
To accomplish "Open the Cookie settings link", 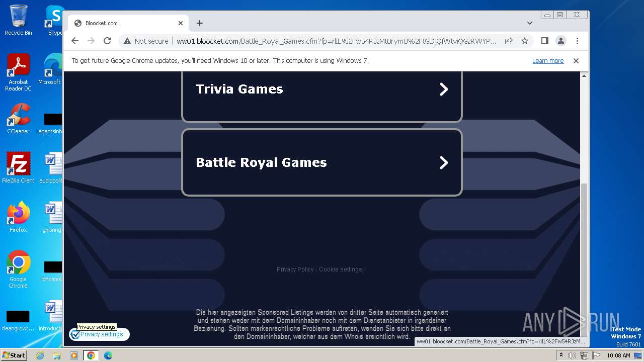I will coord(341,269).
